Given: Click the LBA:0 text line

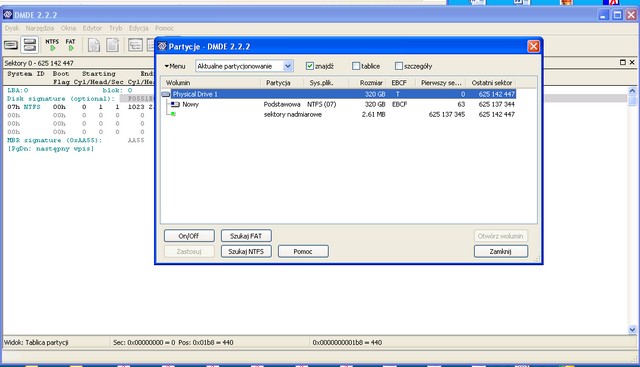Looking at the screenshot, I should (18, 90).
